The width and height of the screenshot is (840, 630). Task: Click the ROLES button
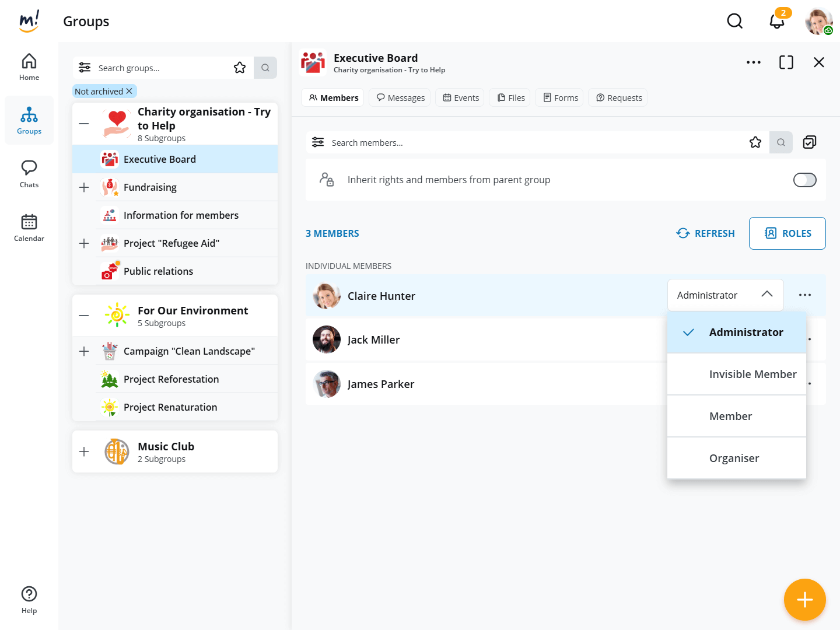[x=787, y=233]
